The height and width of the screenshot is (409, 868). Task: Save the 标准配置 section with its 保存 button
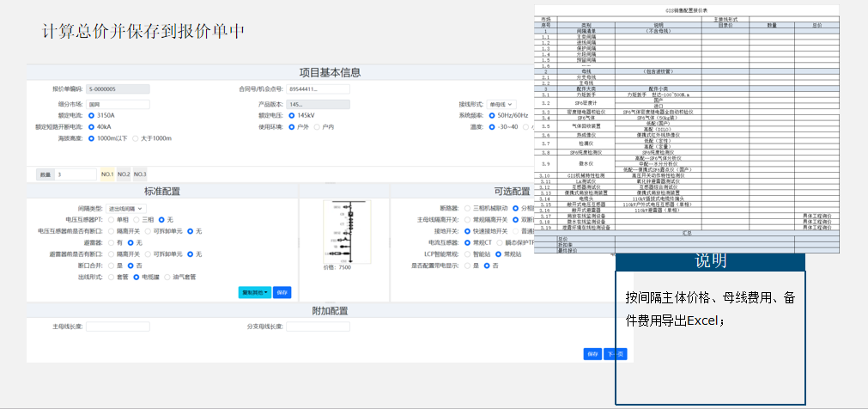[282, 293]
